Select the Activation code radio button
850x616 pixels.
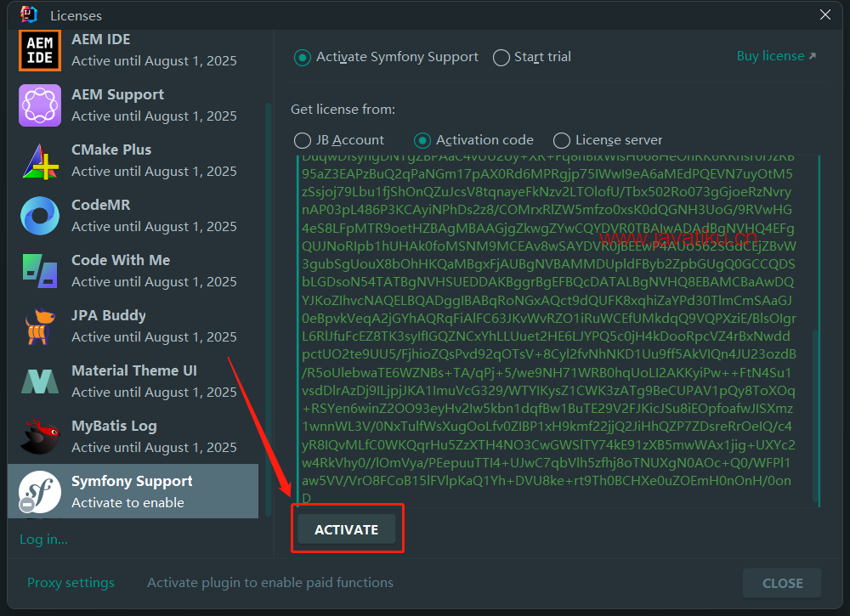coord(422,140)
